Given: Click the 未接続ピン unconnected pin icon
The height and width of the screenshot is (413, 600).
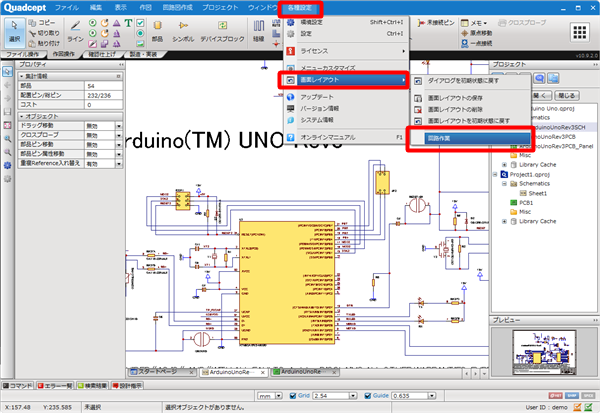Looking at the screenshot, I should pos(421,23).
